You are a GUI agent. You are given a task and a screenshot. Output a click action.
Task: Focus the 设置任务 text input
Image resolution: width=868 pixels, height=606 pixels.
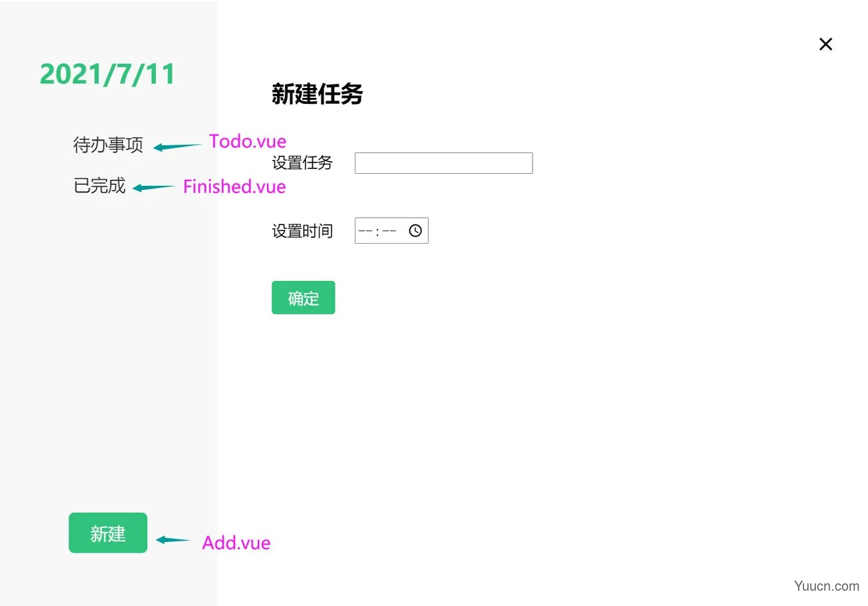pos(443,163)
